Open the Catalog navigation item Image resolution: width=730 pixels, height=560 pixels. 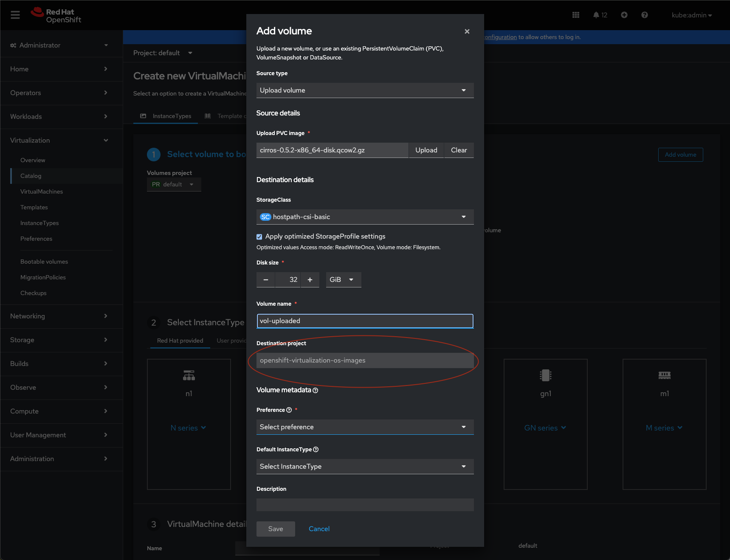coord(67,176)
